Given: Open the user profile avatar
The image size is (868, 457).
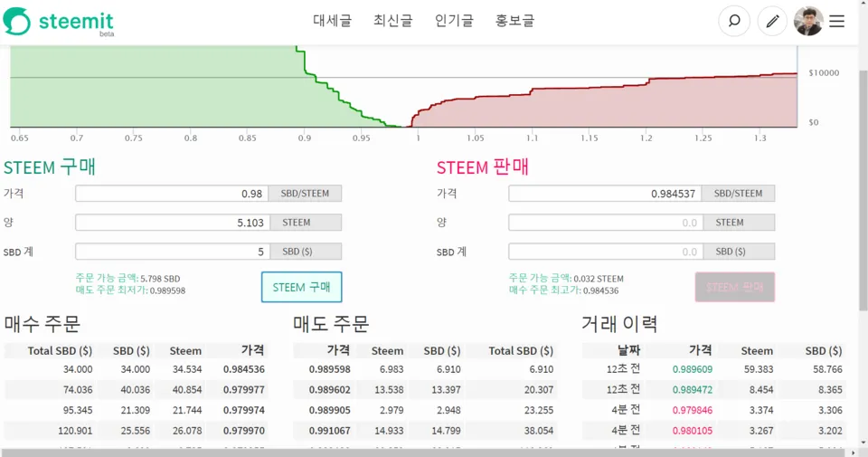Looking at the screenshot, I should tap(808, 21).
